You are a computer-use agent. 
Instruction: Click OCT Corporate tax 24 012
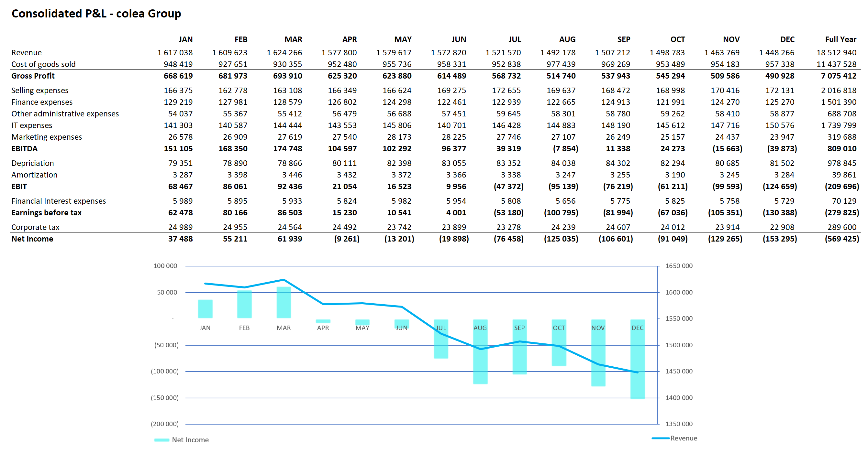tap(672, 227)
